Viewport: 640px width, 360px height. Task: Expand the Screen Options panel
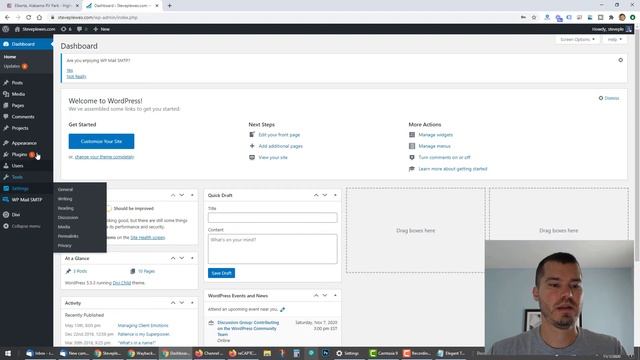577,40
